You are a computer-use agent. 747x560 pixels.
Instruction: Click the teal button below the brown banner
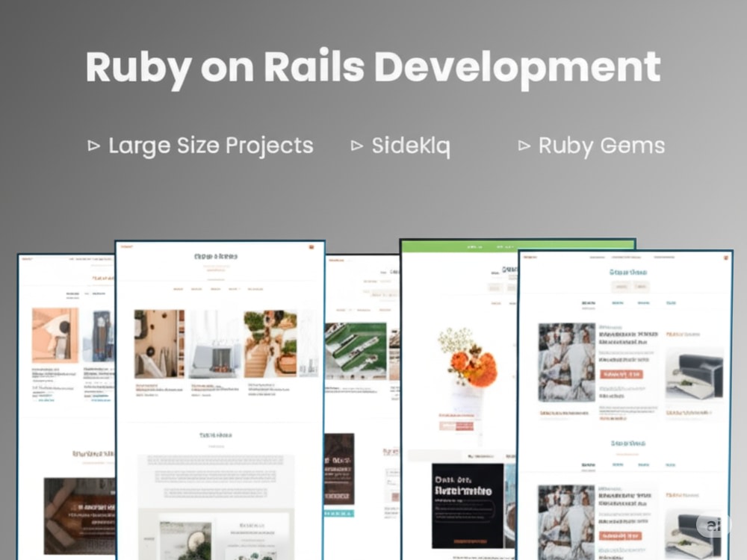tap(338, 514)
